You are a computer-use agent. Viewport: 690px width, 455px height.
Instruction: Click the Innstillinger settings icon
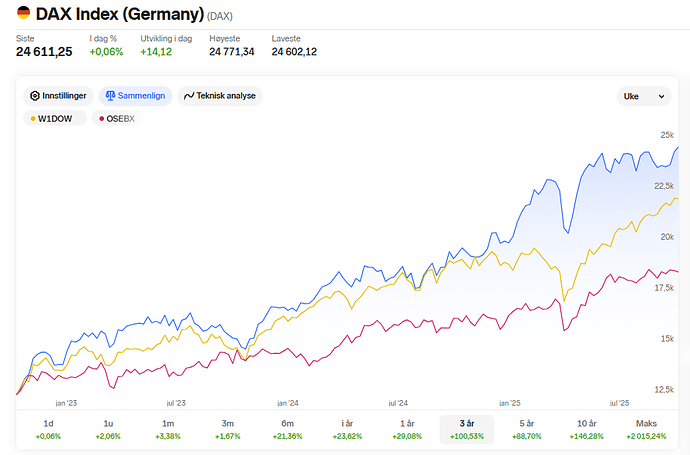coord(35,96)
